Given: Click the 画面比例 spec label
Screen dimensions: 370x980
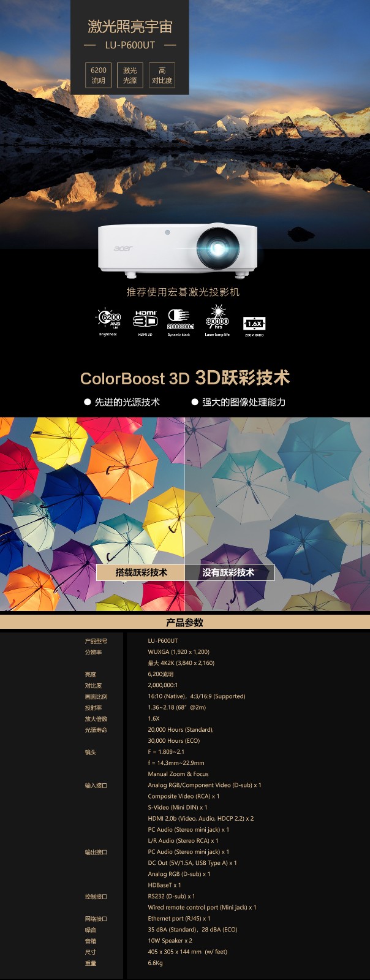Looking at the screenshot, I should point(96,696).
